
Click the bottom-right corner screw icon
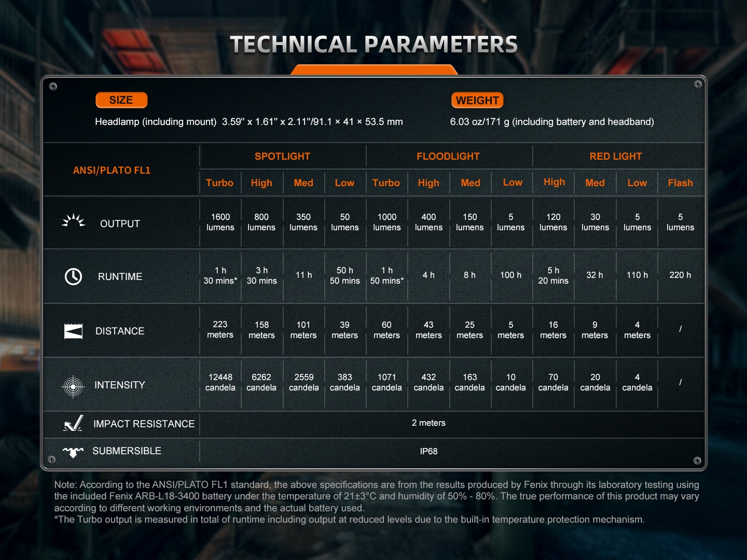pyautogui.click(x=697, y=460)
